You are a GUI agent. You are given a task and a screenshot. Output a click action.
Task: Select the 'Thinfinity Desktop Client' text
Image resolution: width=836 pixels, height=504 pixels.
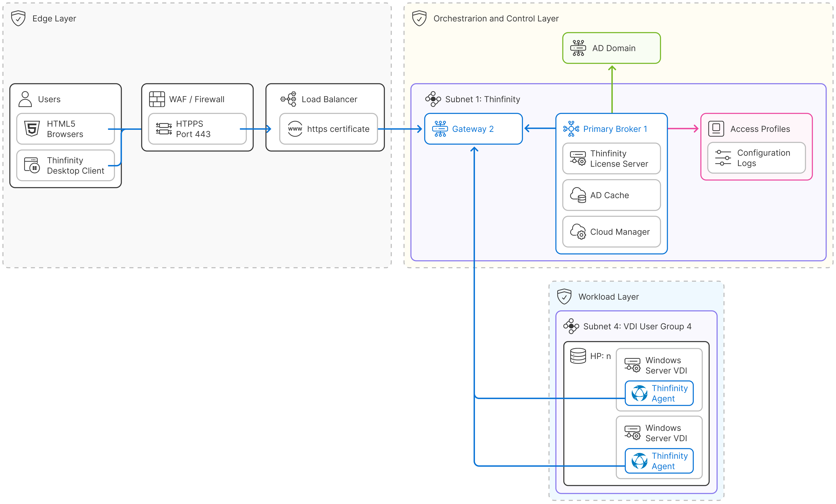click(75, 165)
